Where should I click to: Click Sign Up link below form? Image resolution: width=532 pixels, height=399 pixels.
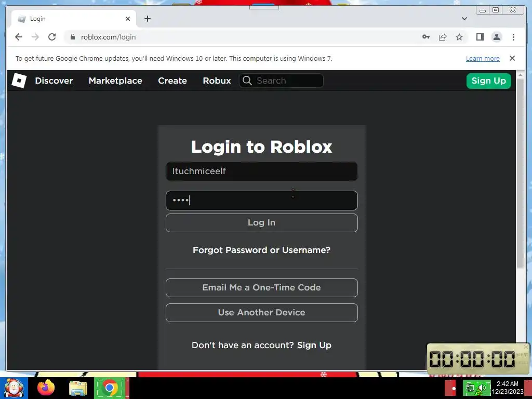point(314,345)
